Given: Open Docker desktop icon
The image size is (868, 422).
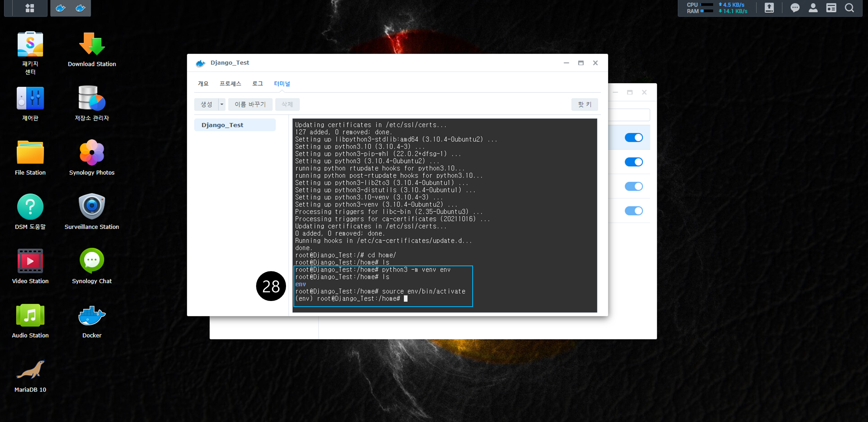Looking at the screenshot, I should pos(92,315).
